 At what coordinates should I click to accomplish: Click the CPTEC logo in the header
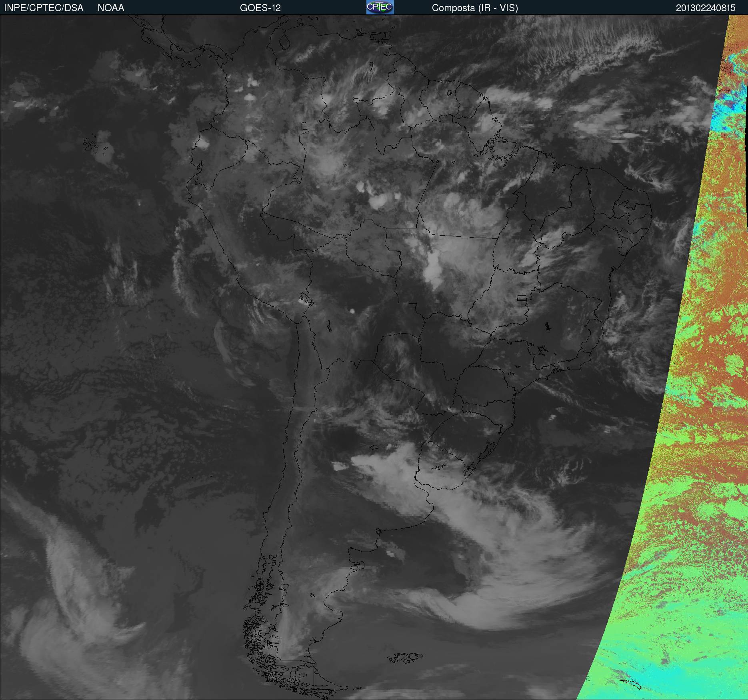pyautogui.click(x=380, y=7)
